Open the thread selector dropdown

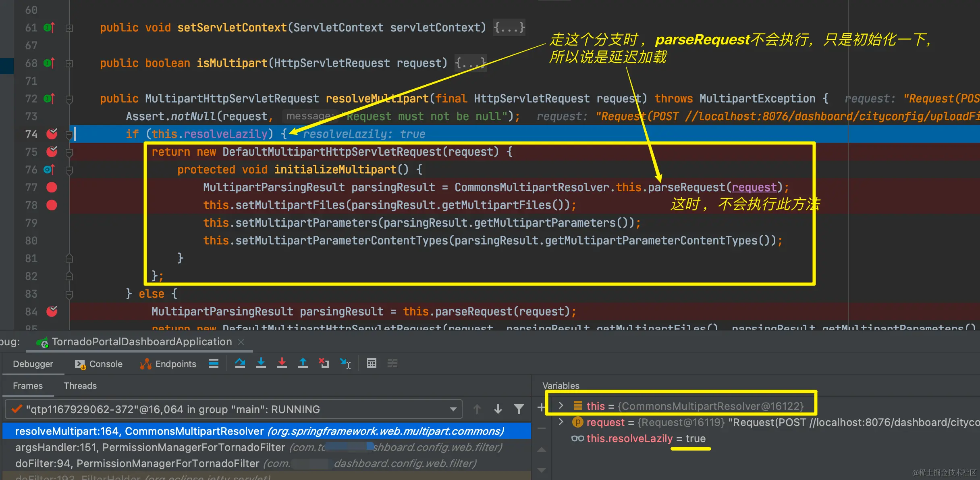[453, 409]
